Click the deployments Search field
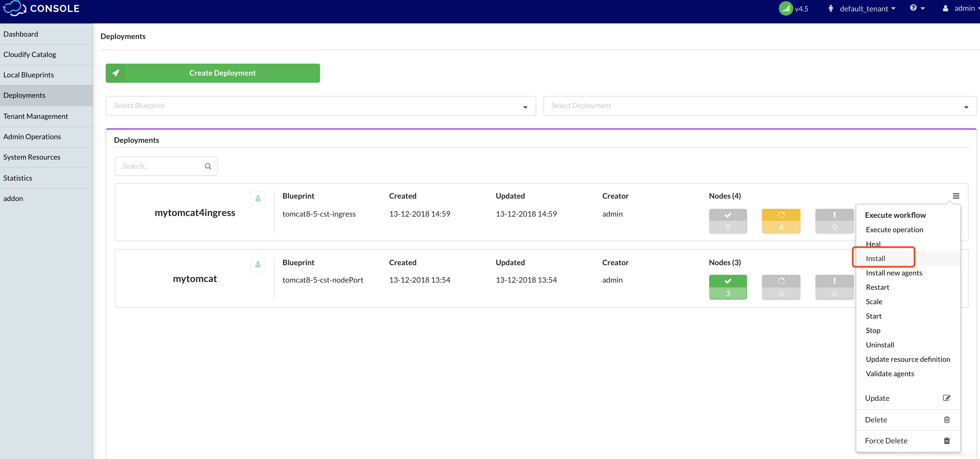 point(166,166)
